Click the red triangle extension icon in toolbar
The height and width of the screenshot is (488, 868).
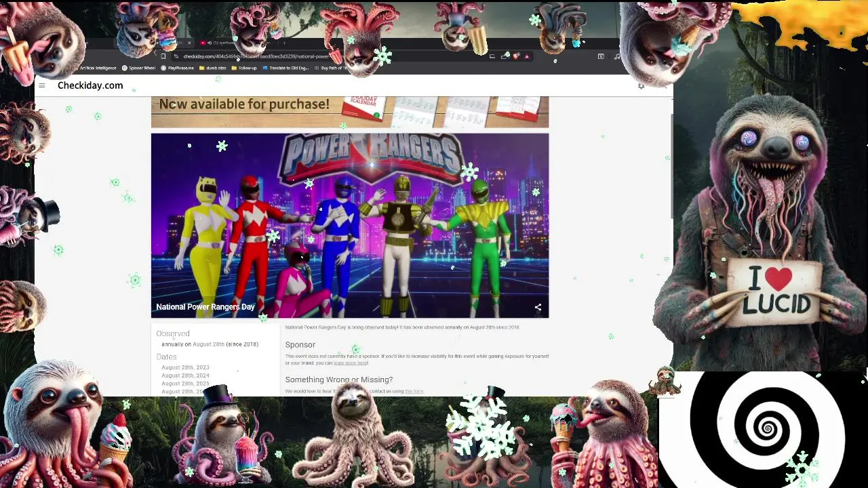pyautogui.click(x=527, y=56)
